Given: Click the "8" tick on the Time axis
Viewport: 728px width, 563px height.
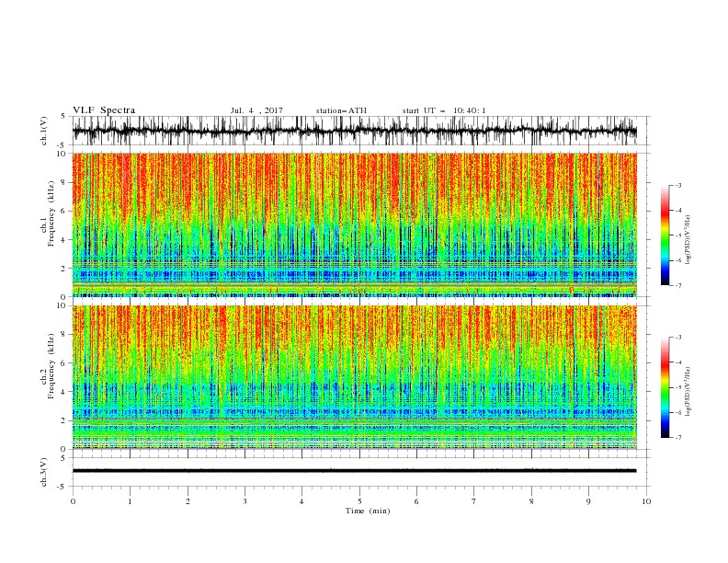Looking at the screenshot, I should point(531,501).
